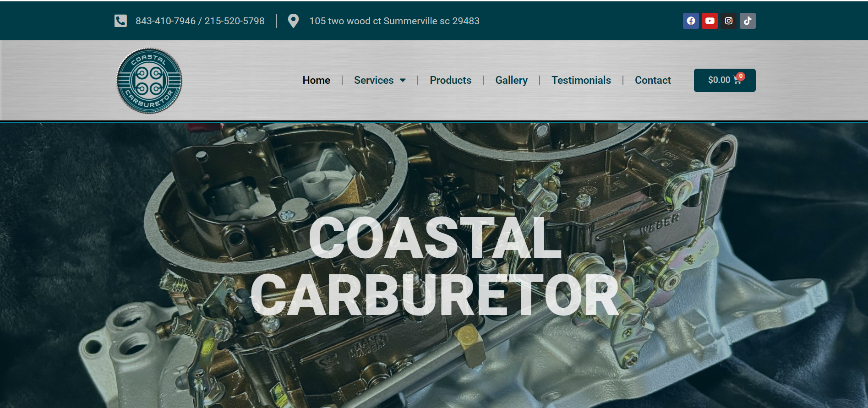This screenshot has width=868, height=408.
Task: Click the $0.00 cart total
Action: pos(719,80)
